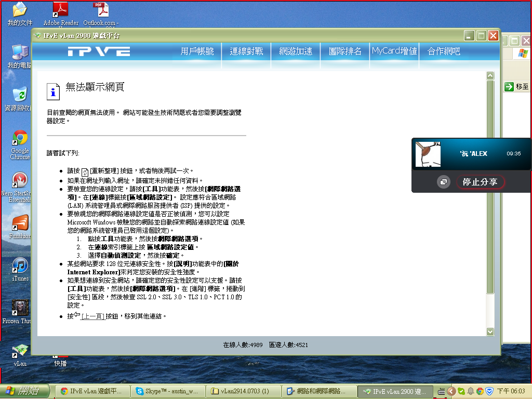This screenshot has width=532, height=399.
Task: Click the pop-out window icon beside 停止分享
Action: (x=444, y=182)
